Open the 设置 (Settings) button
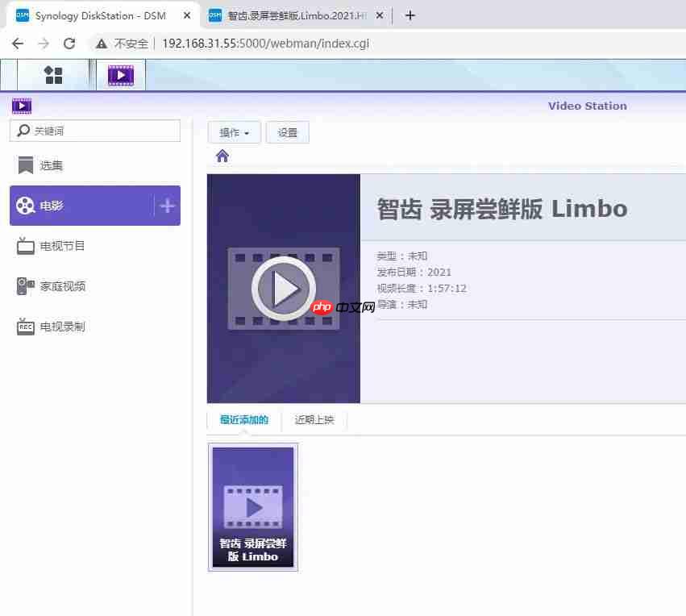This screenshot has width=686, height=616. tap(287, 132)
